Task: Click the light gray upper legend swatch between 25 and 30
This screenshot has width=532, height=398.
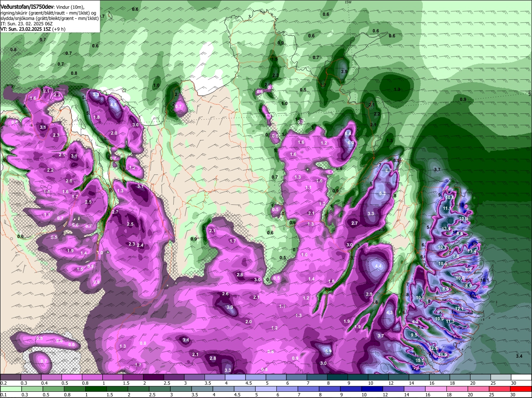Action: (500, 377)
